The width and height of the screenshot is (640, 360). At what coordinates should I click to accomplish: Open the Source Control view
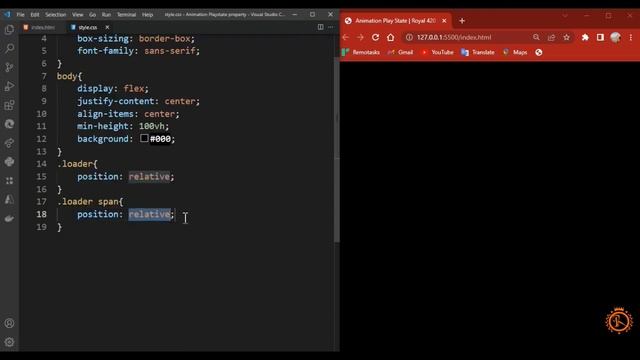[x=9, y=67]
